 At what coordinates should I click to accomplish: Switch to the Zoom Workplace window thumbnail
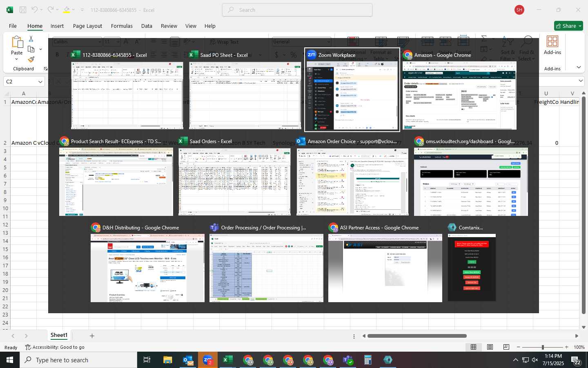coord(352,90)
